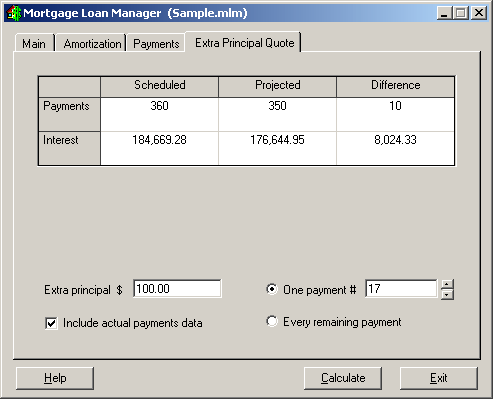Click the Mortgage Loan Manager title bar icon
This screenshot has height=399, width=493.
tap(14, 13)
